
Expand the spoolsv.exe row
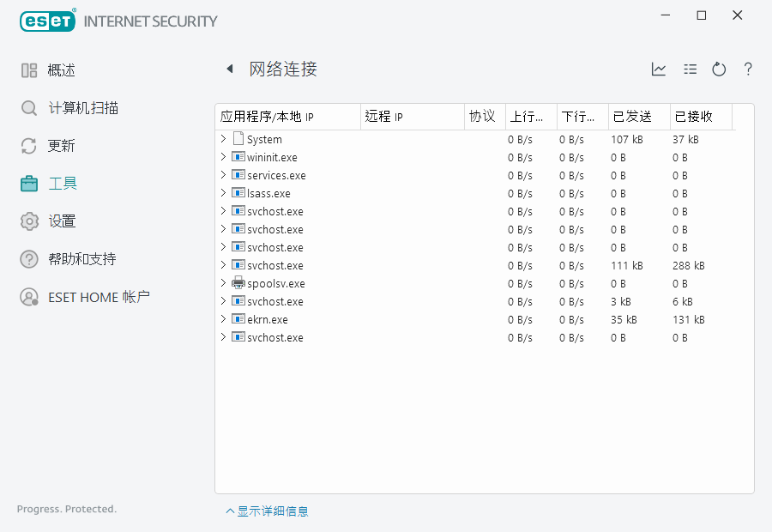223,283
